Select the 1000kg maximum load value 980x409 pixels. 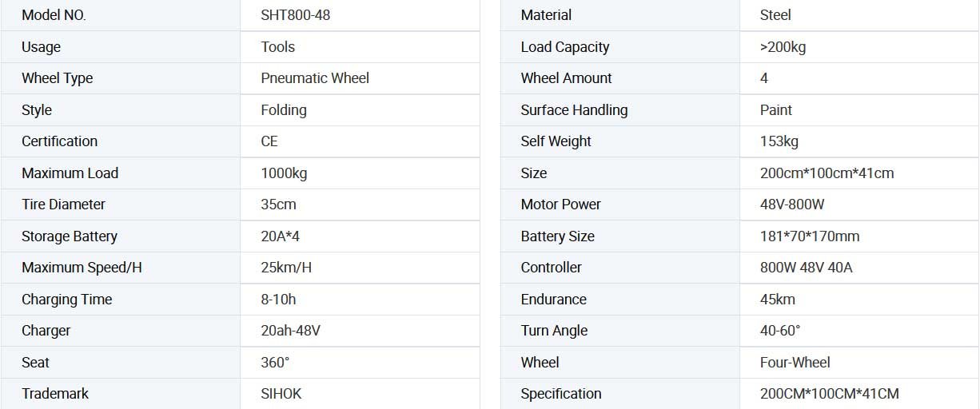point(284,173)
